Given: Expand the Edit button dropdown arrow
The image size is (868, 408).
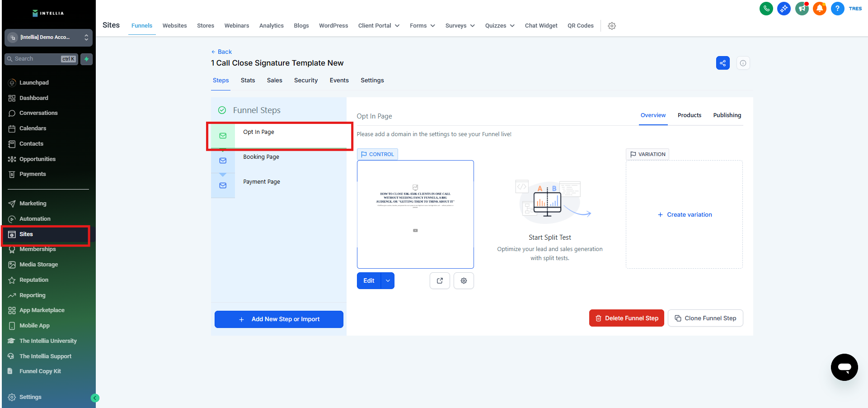Looking at the screenshot, I should (x=388, y=280).
